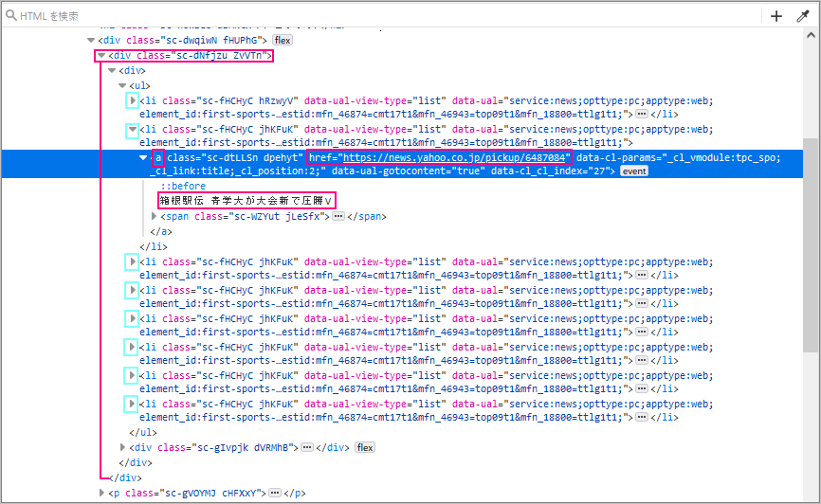Click the add new node plus icon
Screen dimensions: 821x504
coord(776,16)
